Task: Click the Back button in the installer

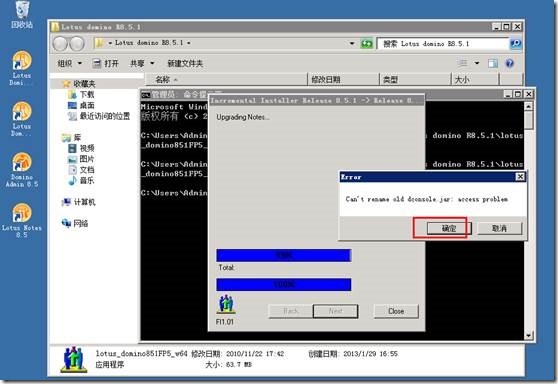Action: [x=290, y=311]
